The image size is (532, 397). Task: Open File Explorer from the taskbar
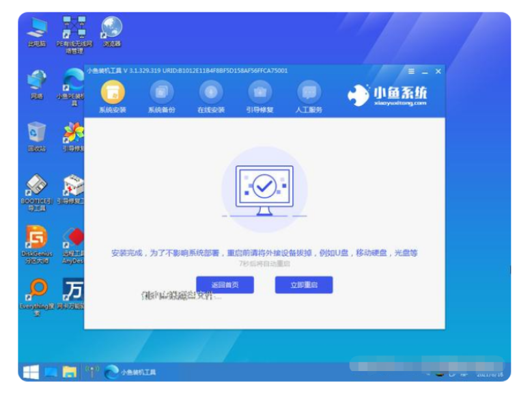[x=70, y=372]
